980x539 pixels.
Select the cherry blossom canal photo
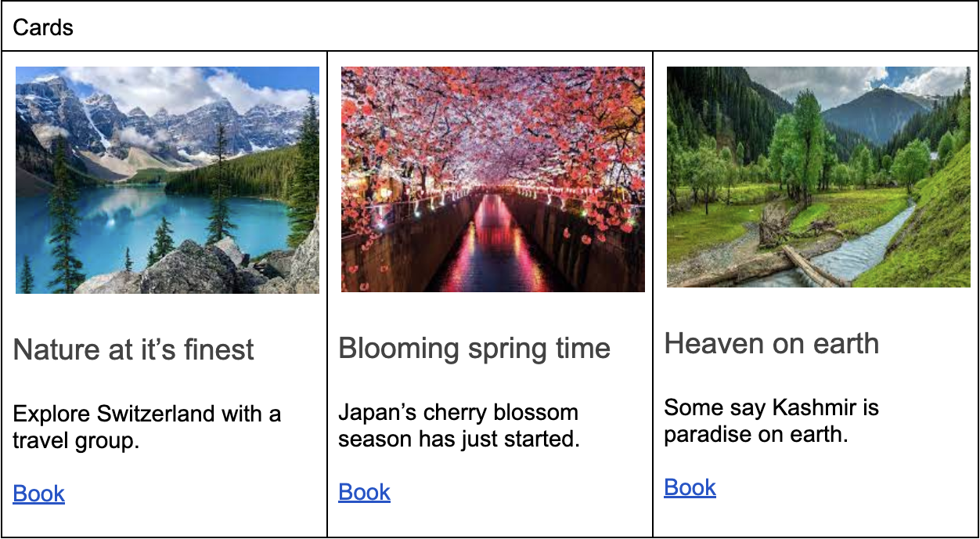[493, 179]
